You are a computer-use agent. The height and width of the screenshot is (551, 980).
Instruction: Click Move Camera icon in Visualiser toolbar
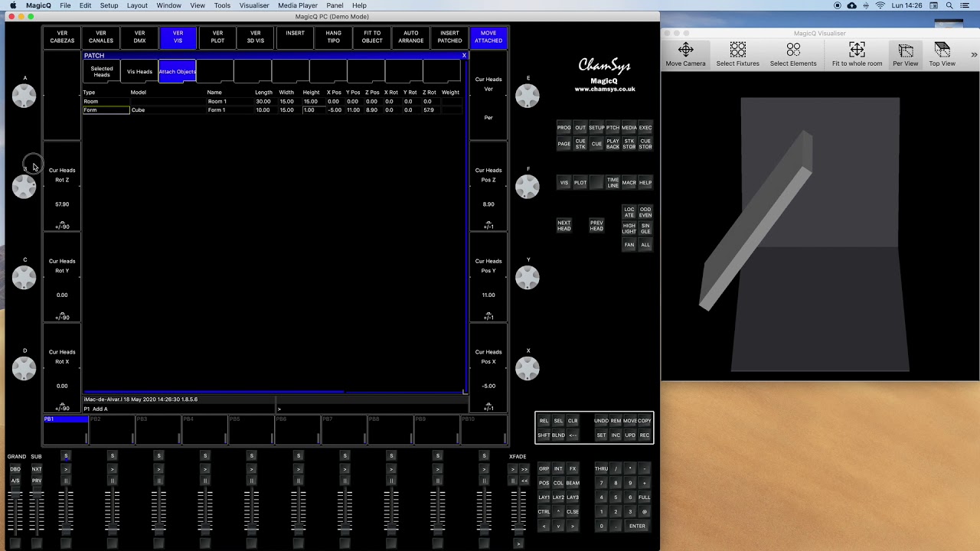[685, 50]
